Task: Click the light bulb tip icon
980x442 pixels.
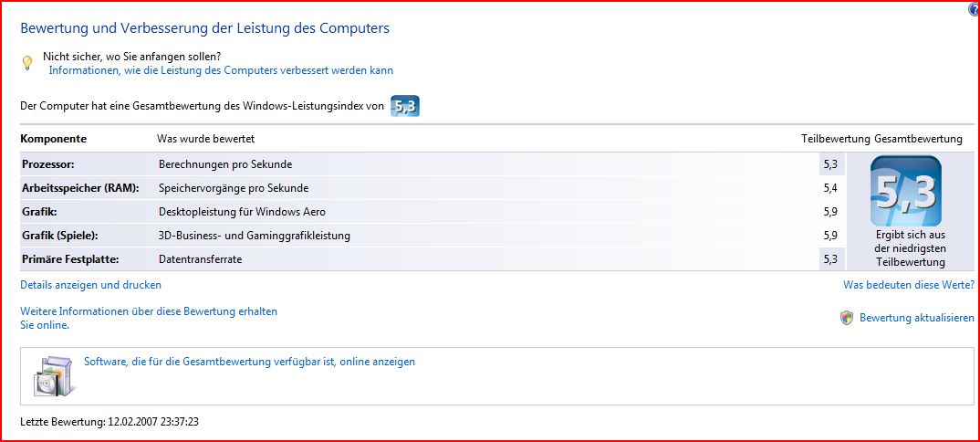Action: [x=26, y=63]
